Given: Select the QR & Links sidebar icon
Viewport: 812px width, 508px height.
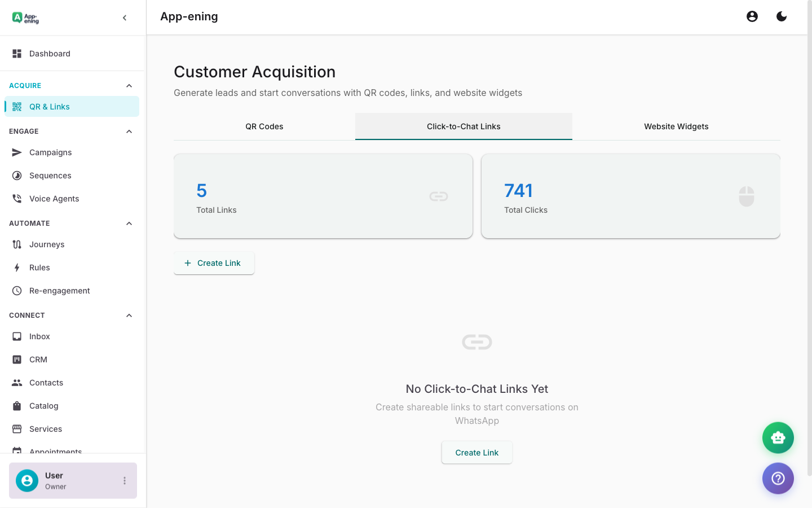Looking at the screenshot, I should (x=17, y=106).
